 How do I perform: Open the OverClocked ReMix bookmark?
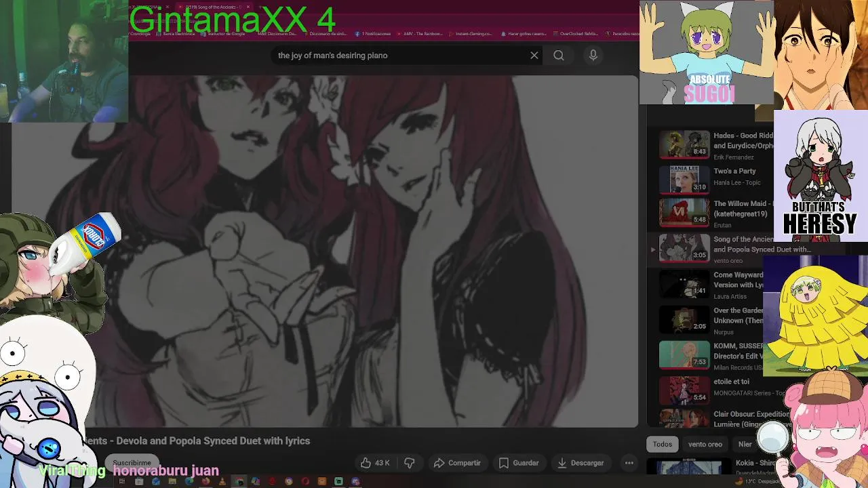tap(575, 34)
